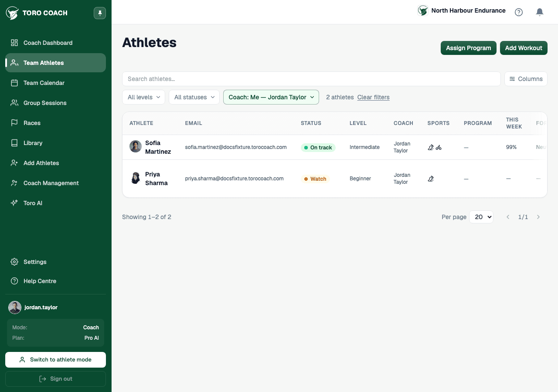This screenshot has width=558, height=392.
Task: Open the Per page selector
Action: [481, 217]
